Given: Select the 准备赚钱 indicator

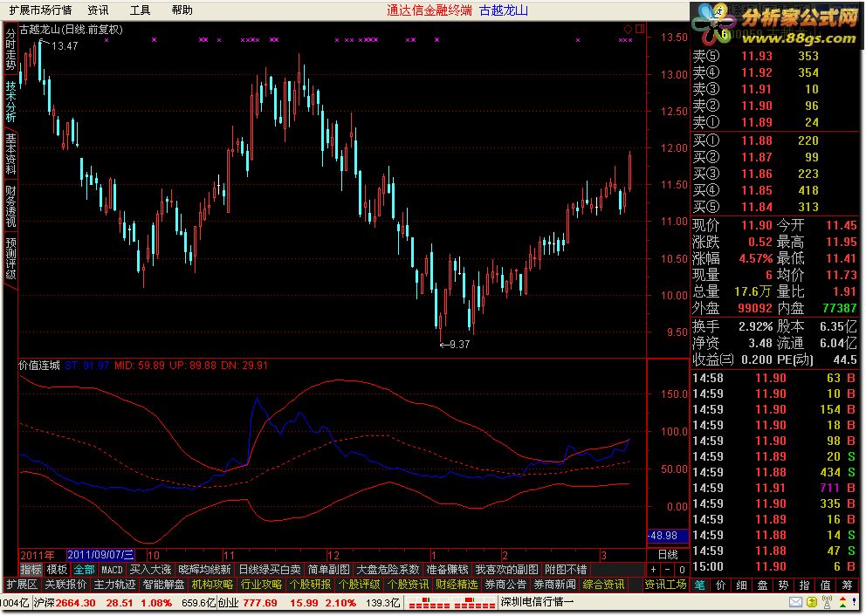Looking at the screenshot, I should pyautogui.click(x=447, y=570).
